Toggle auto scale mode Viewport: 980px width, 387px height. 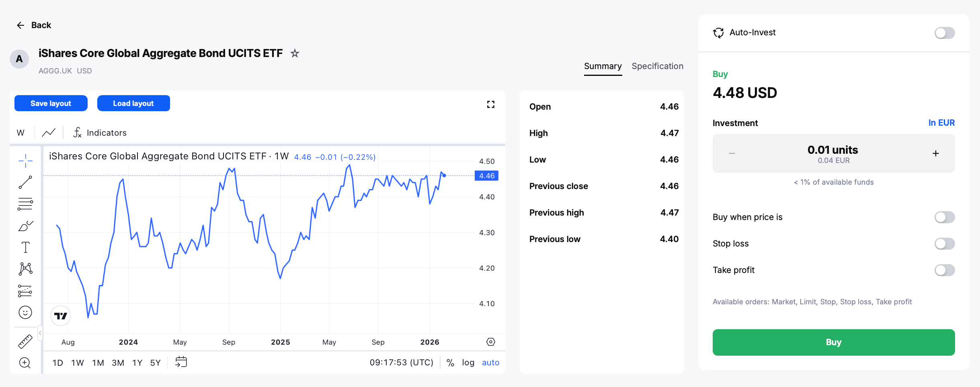click(490, 363)
